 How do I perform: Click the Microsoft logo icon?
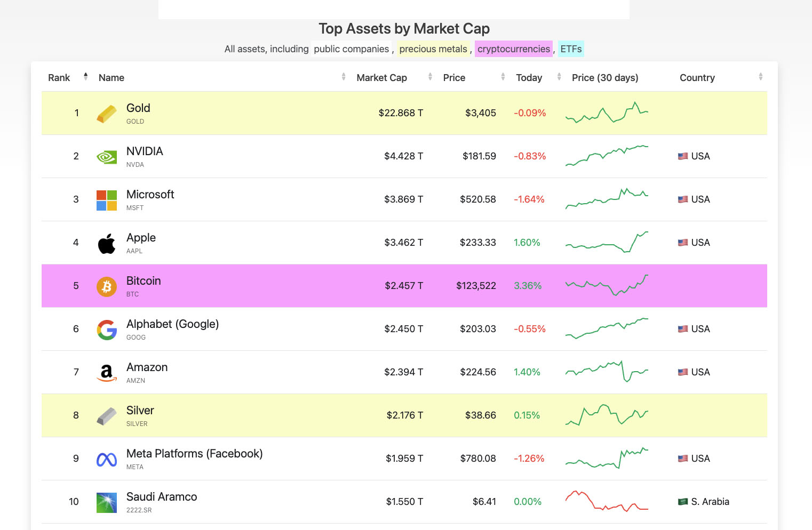(107, 200)
